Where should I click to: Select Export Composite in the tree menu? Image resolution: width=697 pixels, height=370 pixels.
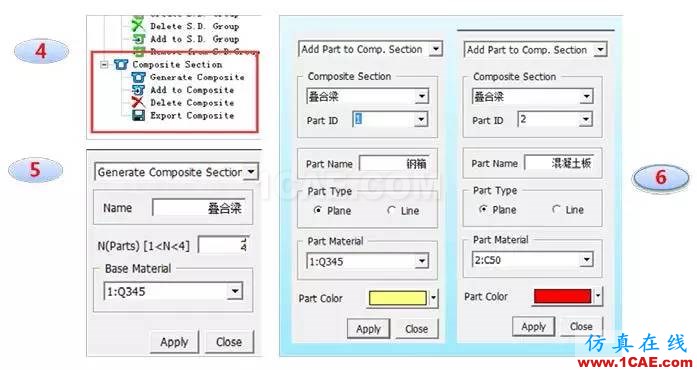192,116
